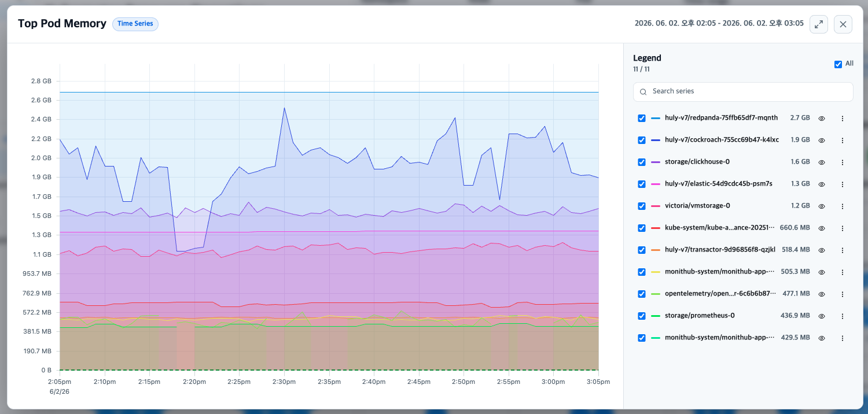Click the date range text in the header

[x=719, y=24]
